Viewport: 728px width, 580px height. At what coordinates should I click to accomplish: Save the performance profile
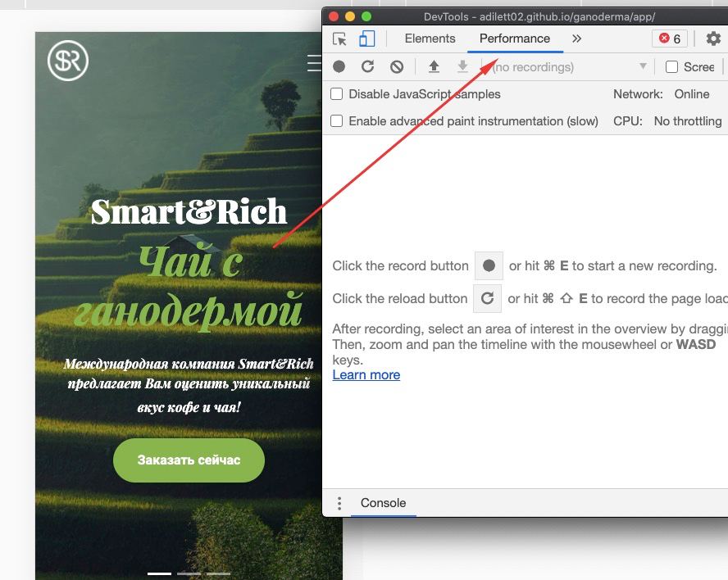(x=462, y=67)
